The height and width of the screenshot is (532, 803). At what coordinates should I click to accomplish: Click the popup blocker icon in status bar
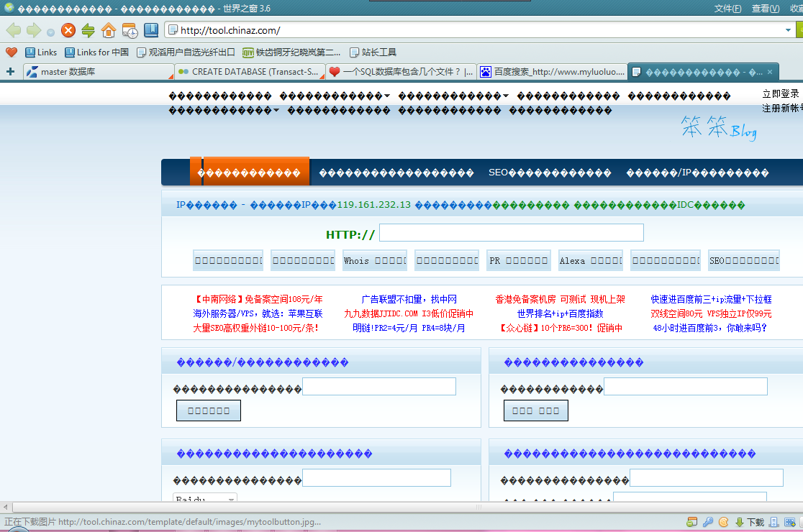click(692, 522)
